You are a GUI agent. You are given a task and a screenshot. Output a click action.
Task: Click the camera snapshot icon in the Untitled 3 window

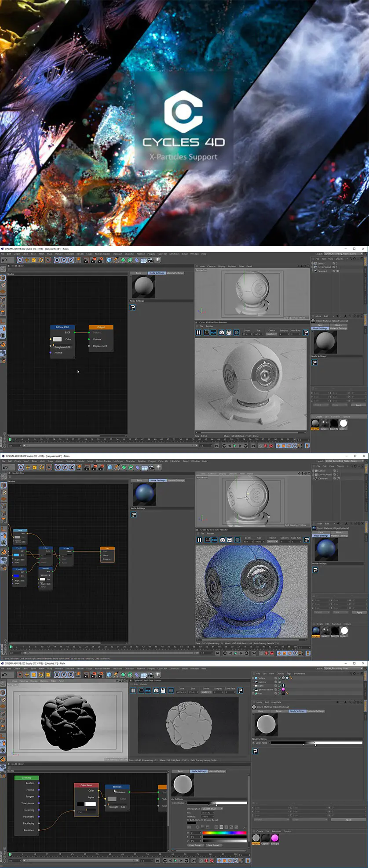[x=156, y=691]
